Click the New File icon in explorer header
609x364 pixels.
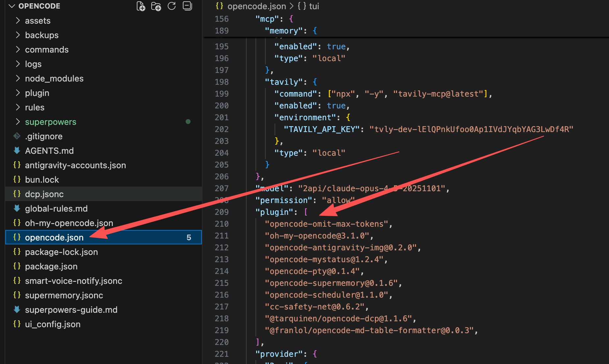[141, 6]
